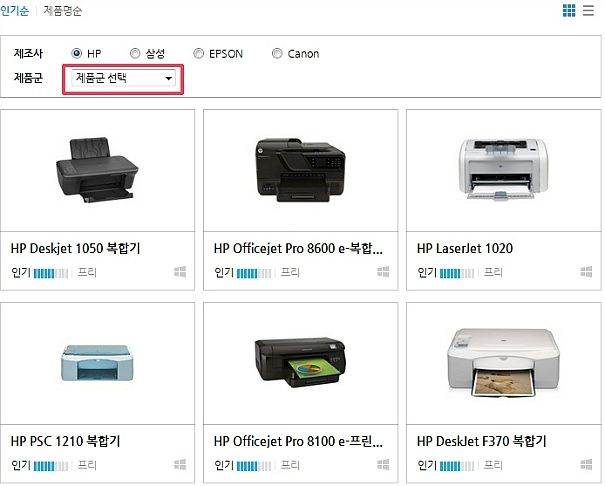
Task: Click LaserJet 1020 printer image
Action: pyautogui.click(x=504, y=169)
